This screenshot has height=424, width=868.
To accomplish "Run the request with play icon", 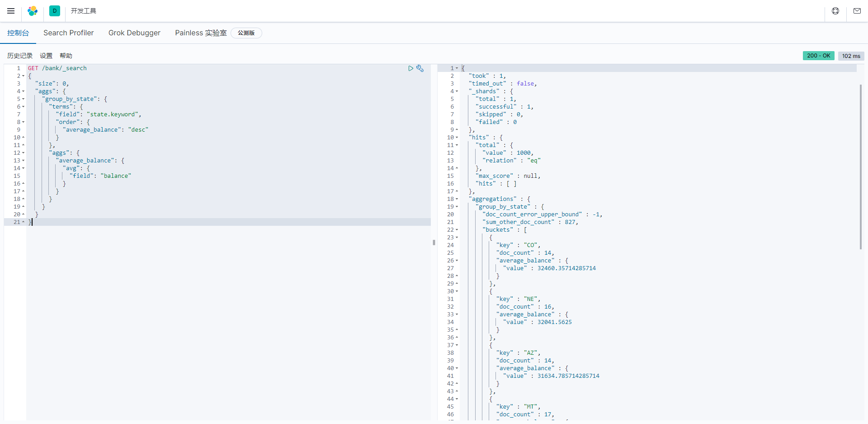I will click(410, 68).
